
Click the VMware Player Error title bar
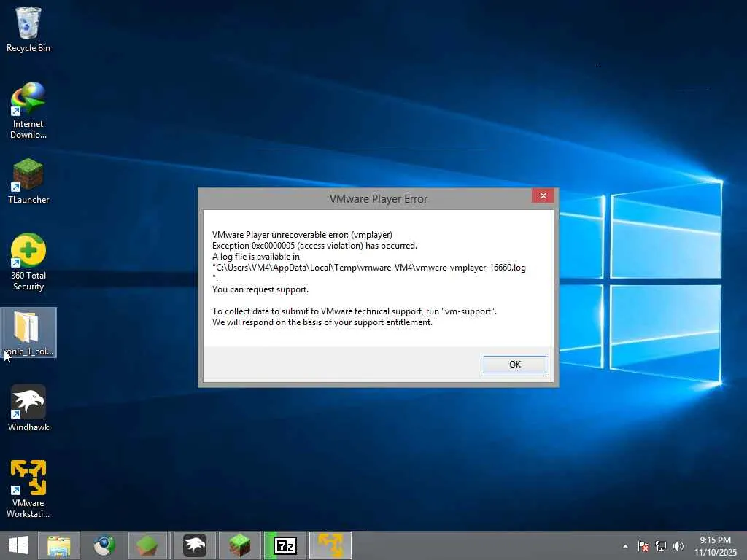point(379,199)
